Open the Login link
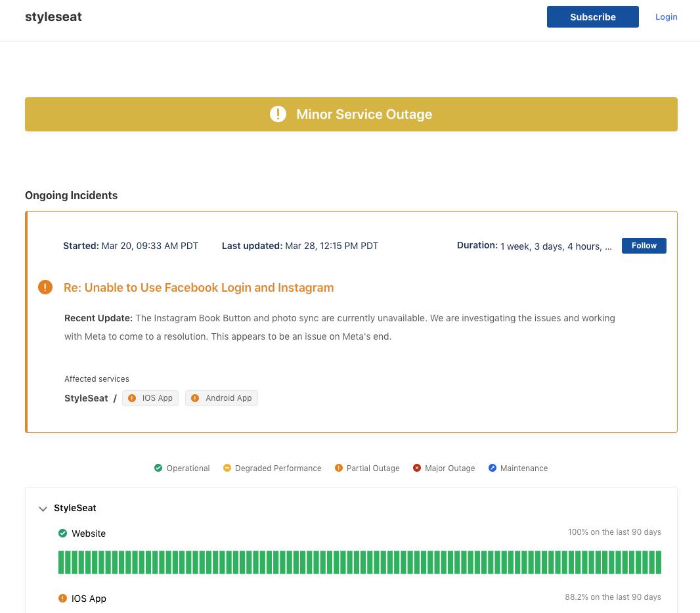Viewport: 700px width, 613px height. point(666,17)
